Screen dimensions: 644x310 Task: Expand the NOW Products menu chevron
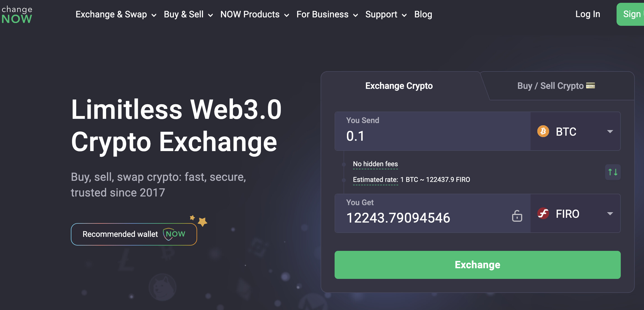coord(286,15)
